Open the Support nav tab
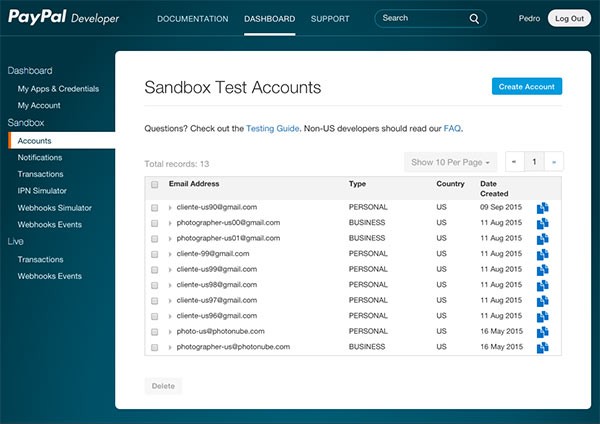 (x=330, y=19)
